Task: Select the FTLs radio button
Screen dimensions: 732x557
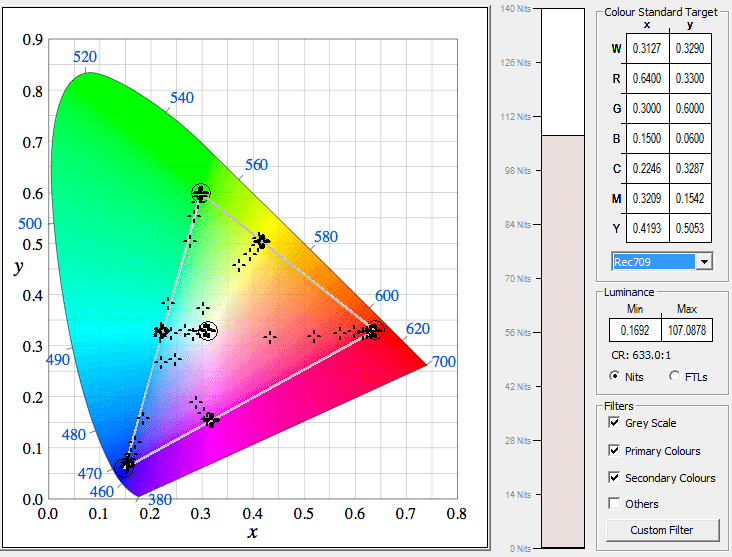Action: pos(674,376)
